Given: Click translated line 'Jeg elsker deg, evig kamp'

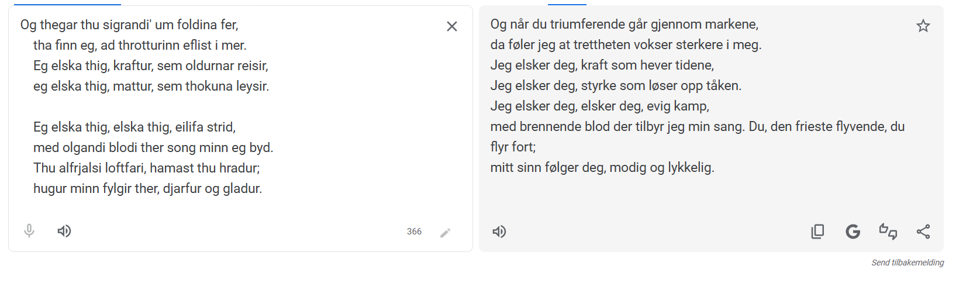Looking at the screenshot, I should pos(599,106).
